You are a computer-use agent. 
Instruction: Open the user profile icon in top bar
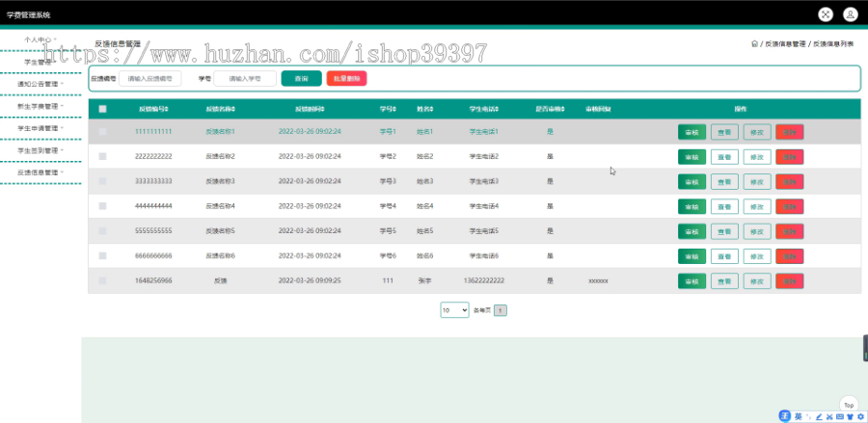click(x=851, y=14)
